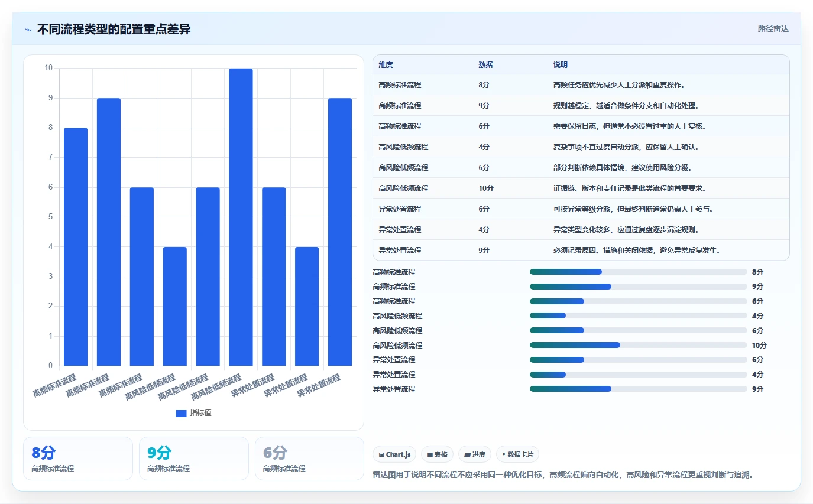Viewport: 813px width, 504px height.
Task: Select row text 规则越稳定，越适合做条件分支和自动化处理
Action: coord(626,106)
